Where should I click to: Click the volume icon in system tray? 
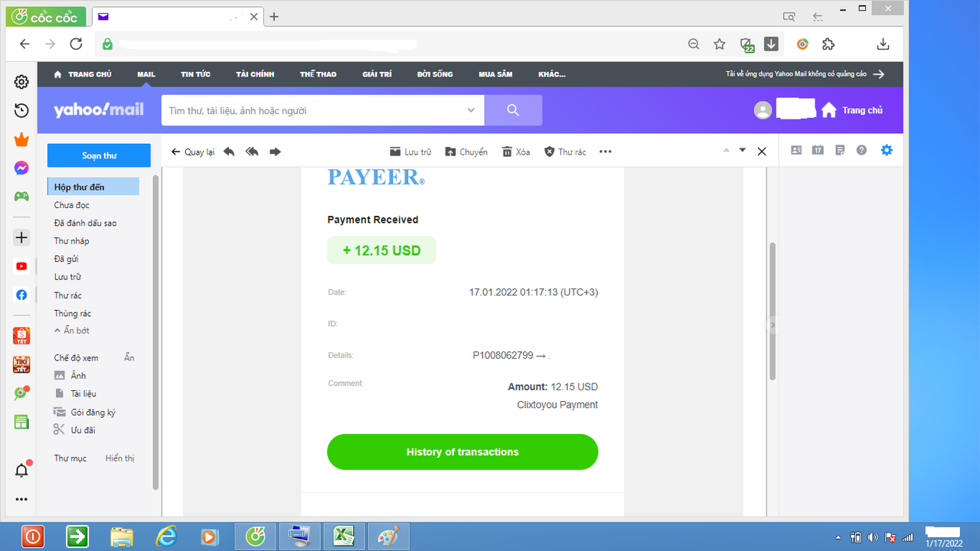tap(873, 537)
